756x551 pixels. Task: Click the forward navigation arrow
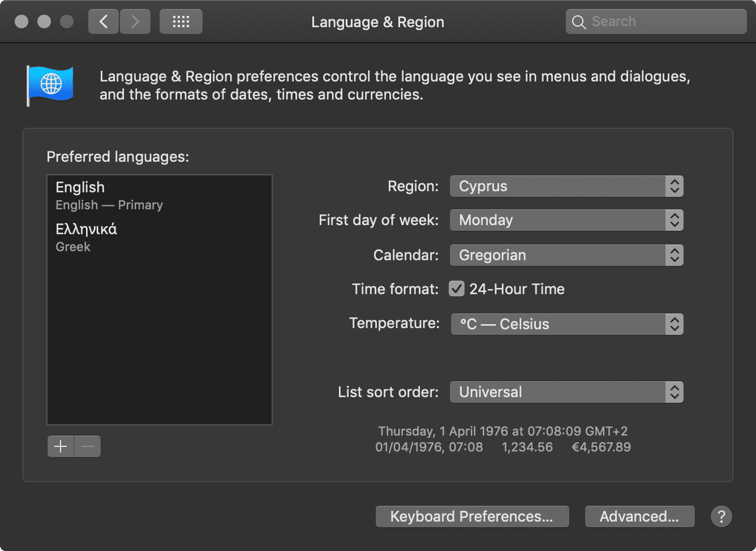tap(135, 22)
